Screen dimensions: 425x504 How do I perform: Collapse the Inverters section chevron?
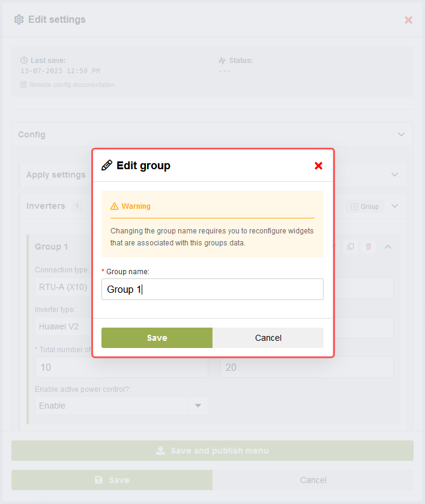pyautogui.click(x=394, y=206)
